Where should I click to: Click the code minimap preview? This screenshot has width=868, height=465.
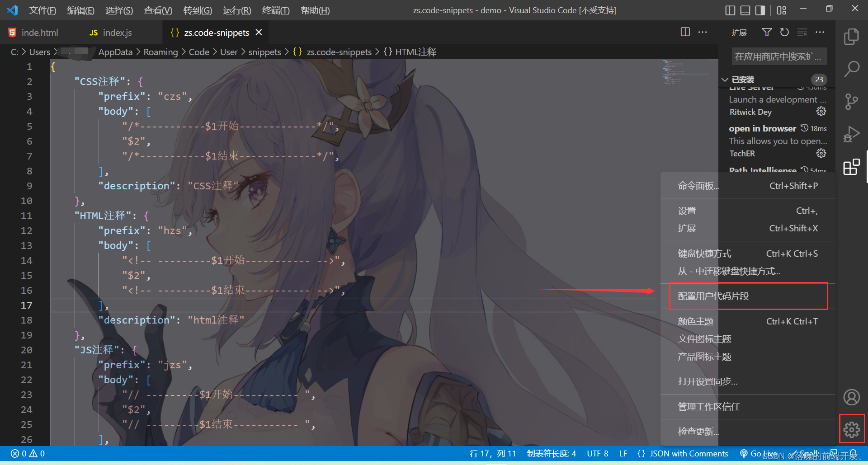click(x=684, y=72)
